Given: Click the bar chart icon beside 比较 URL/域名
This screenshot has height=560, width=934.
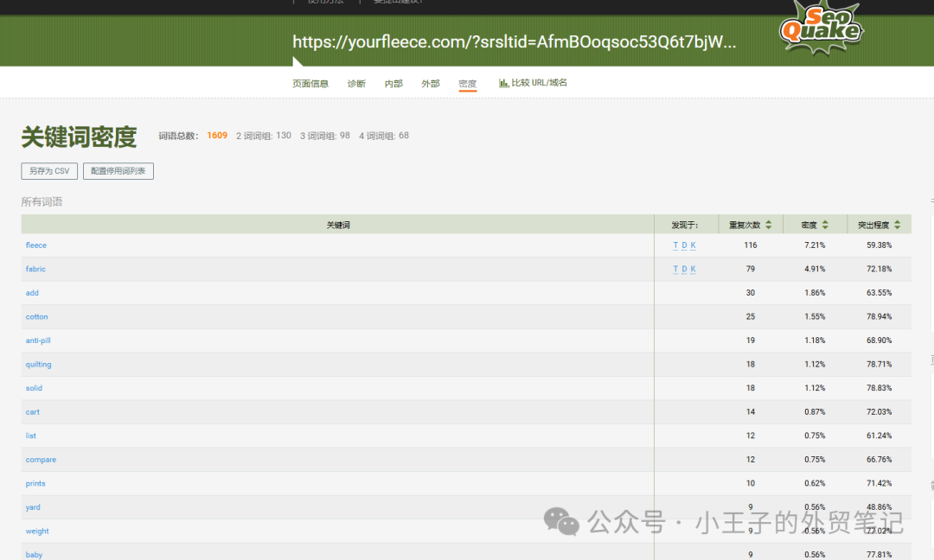Looking at the screenshot, I should 503,83.
